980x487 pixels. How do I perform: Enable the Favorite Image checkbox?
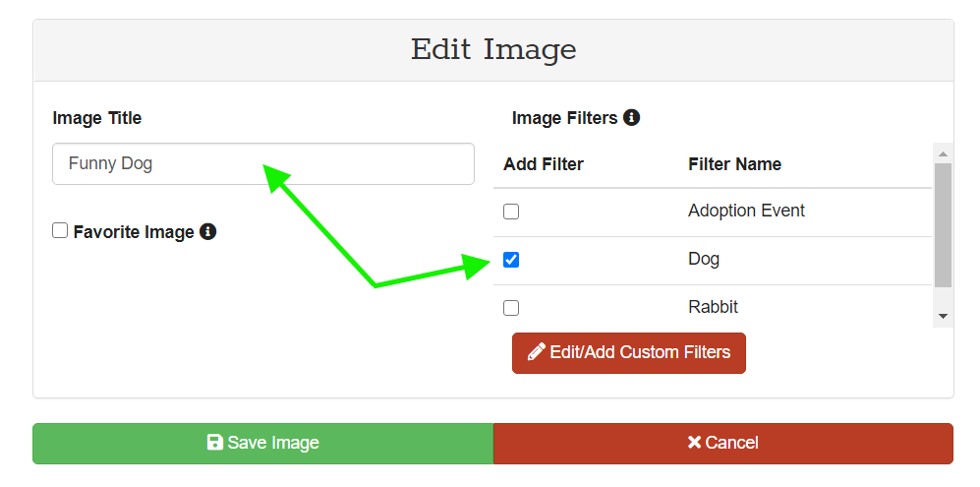[x=60, y=231]
